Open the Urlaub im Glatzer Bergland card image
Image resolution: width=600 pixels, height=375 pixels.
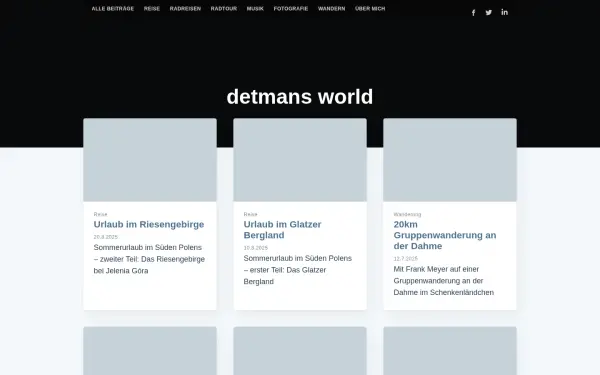click(300, 160)
